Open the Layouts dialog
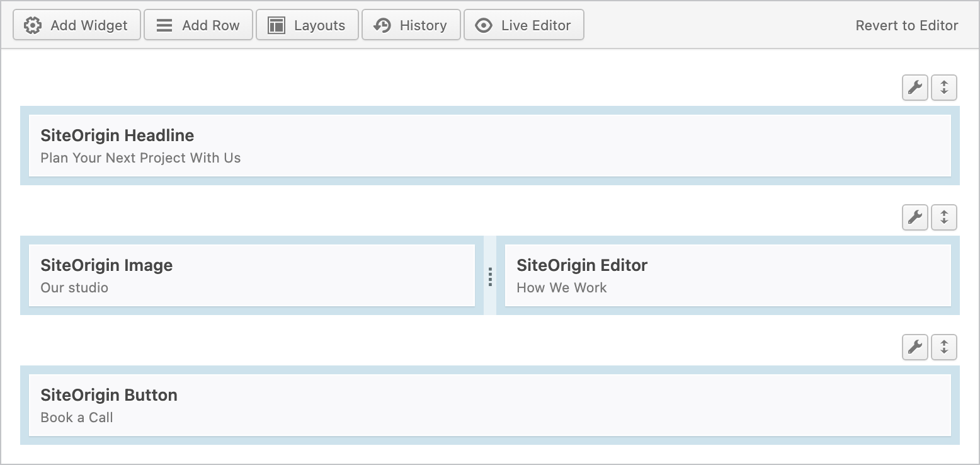 [307, 25]
